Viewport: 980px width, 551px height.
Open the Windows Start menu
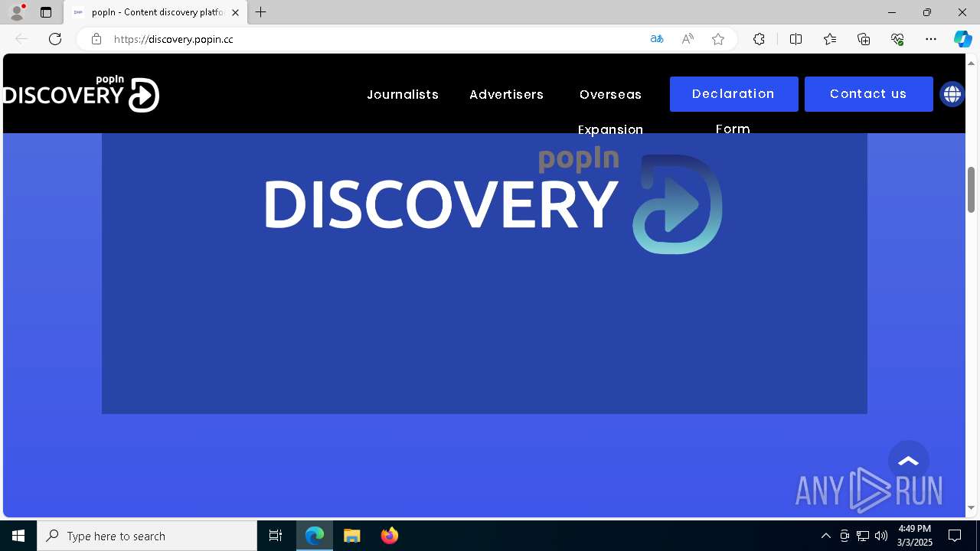pos(18,536)
